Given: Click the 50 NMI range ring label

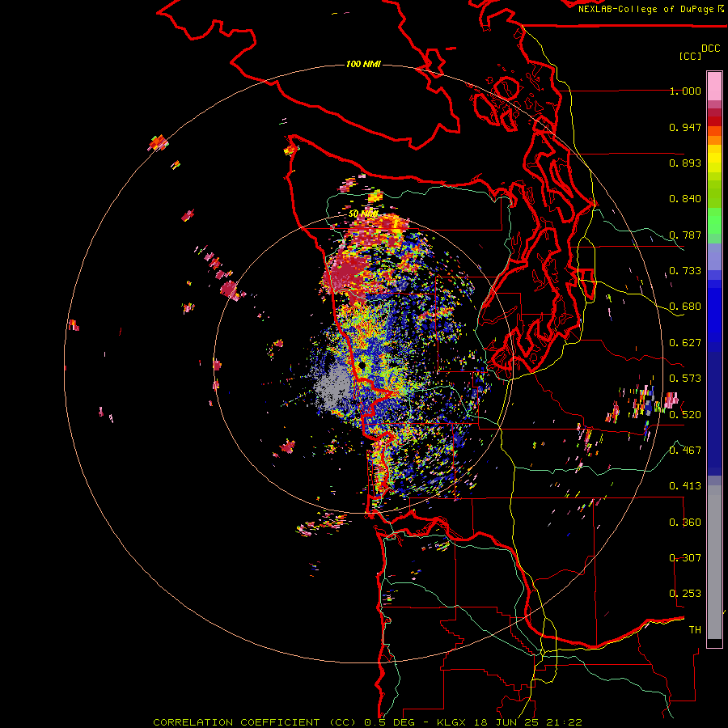Looking at the screenshot, I should [363, 214].
